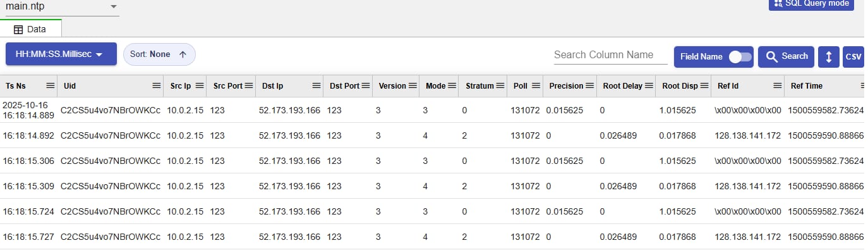Viewport: 868px width, 250px height.
Task: Open the main.ntp table selector dropdown
Action: [x=62, y=7]
